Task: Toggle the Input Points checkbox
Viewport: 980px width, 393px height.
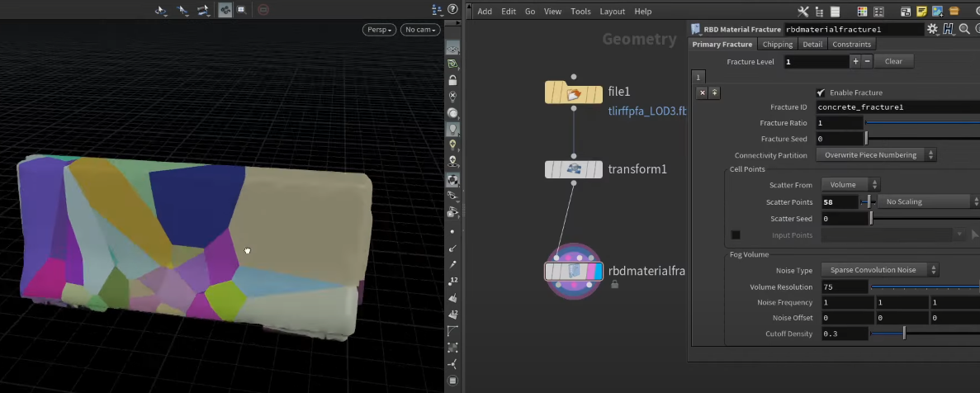Action: click(736, 235)
